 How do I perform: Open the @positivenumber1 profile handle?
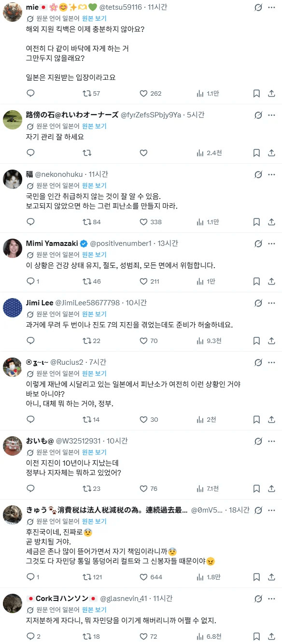click(x=121, y=243)
